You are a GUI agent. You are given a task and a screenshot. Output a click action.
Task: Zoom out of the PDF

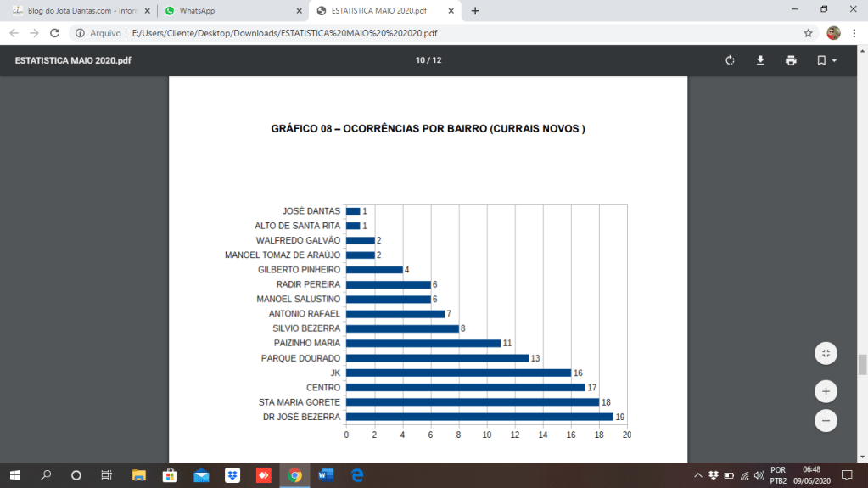click(826, 420)
